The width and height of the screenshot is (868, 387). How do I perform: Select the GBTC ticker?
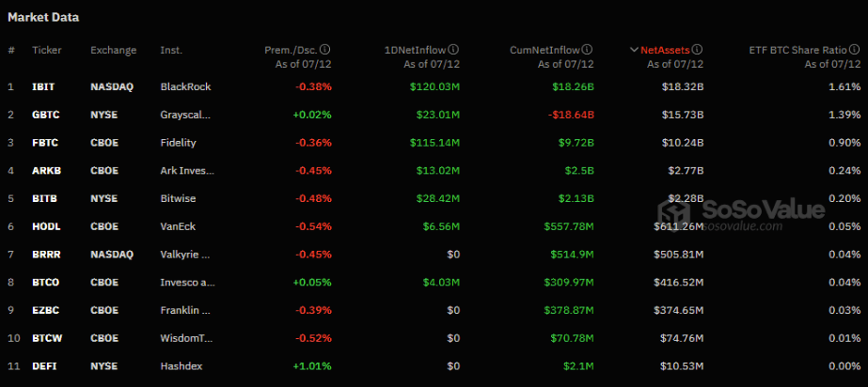click(45, 114)
